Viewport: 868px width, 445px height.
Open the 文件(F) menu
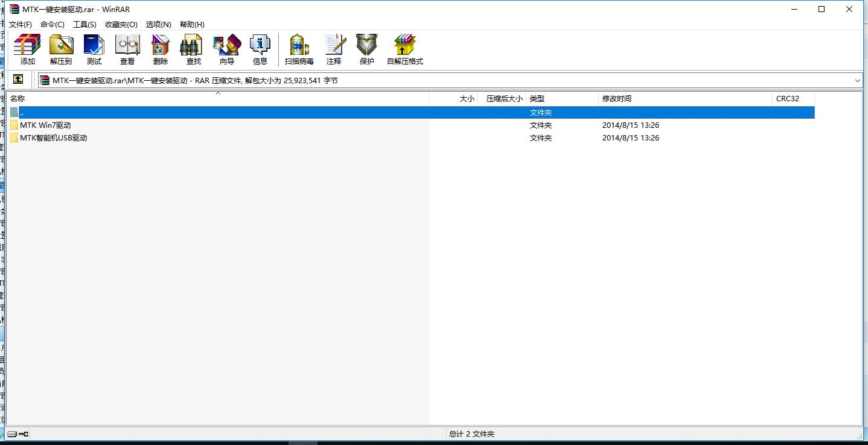[21, 25]
